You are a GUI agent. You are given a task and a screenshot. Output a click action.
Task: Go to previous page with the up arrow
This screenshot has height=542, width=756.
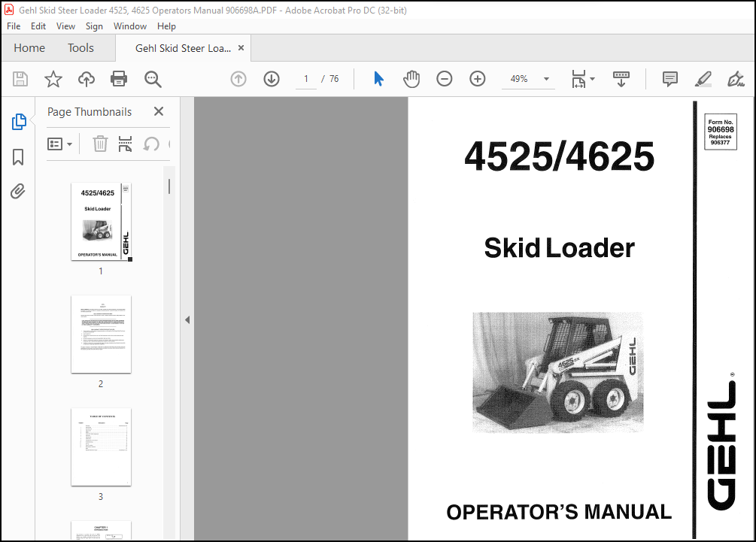click(x=238, y=78)
